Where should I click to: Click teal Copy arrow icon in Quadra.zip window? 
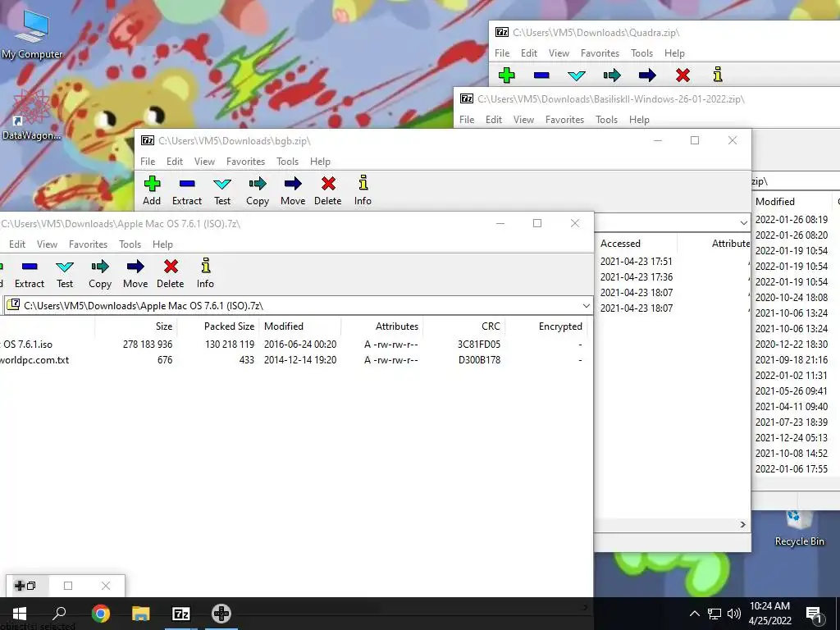pos(612,75)
